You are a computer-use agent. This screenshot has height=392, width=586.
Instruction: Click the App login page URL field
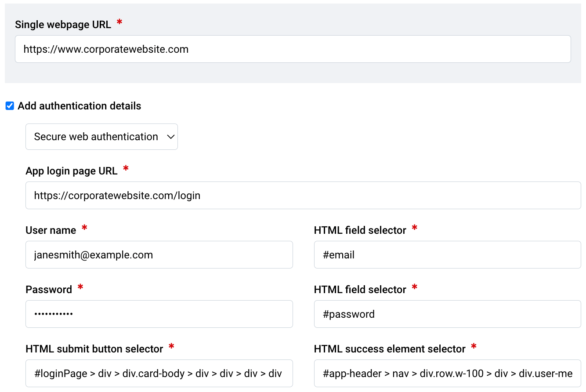click(304, 195)
